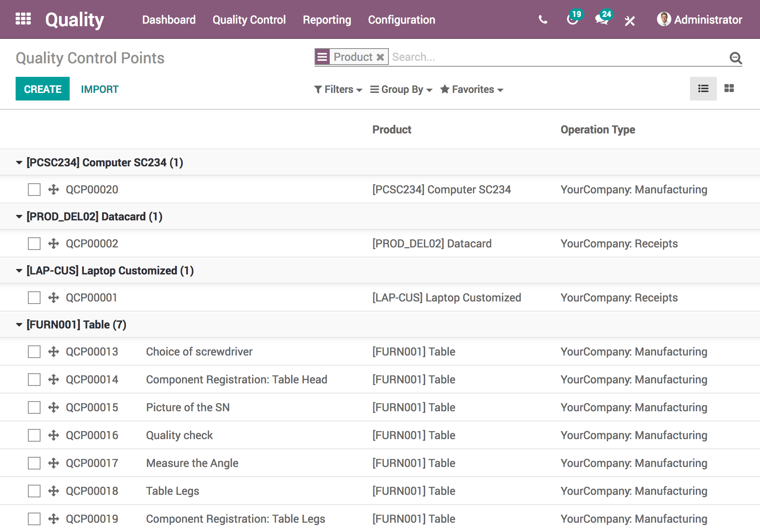760x532 pixels.
Task: Open activities with 19 notifications
Action: [573, 20]
